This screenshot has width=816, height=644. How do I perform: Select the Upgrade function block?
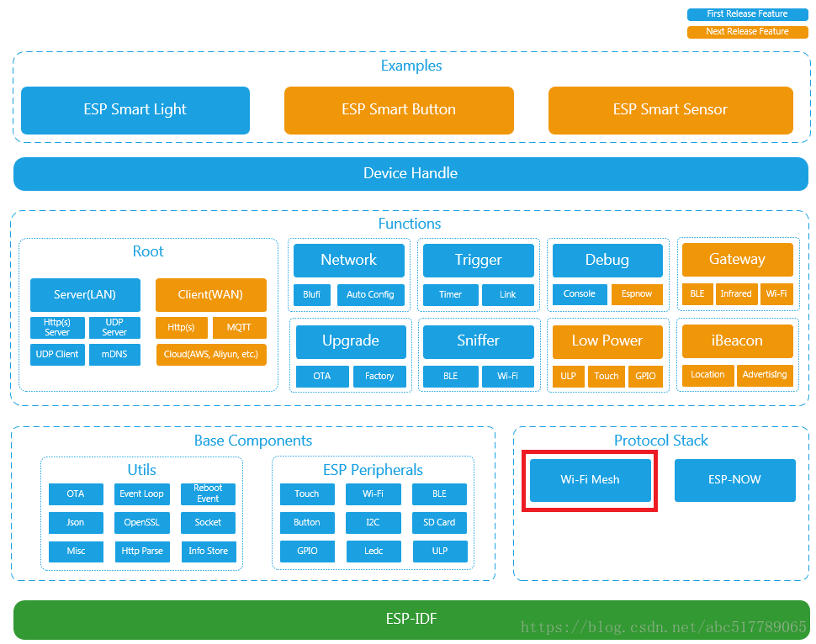point(351,342)
